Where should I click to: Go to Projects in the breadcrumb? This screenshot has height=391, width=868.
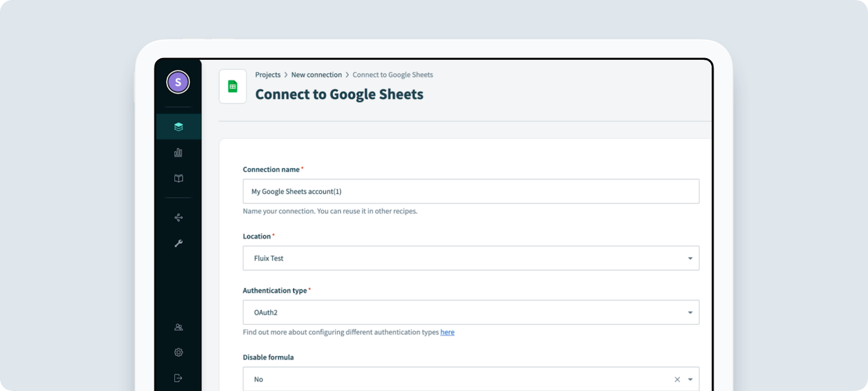268,75
